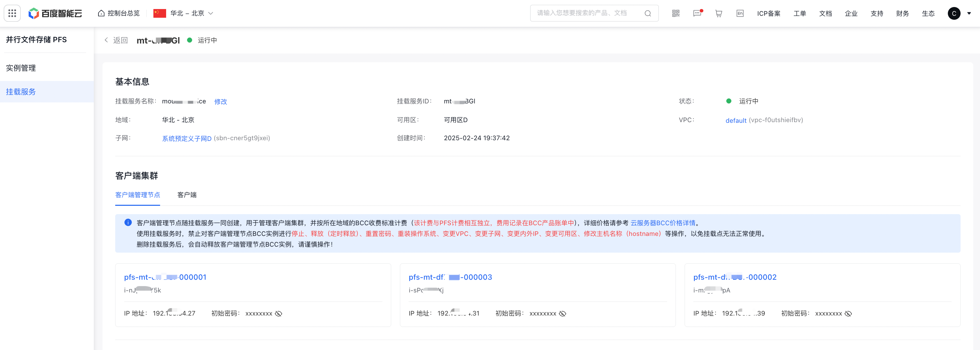The image size is (980, 350).
Task: Click creation time 2025-02-24 19:37:42
Action: (477, 138)
